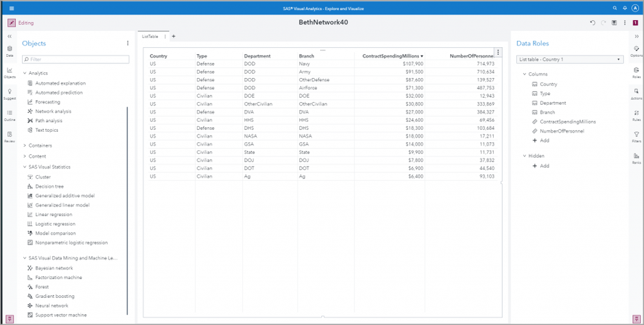
Task: Expand the Containers section
Action: pyautogui.click(x=25, y=145)
